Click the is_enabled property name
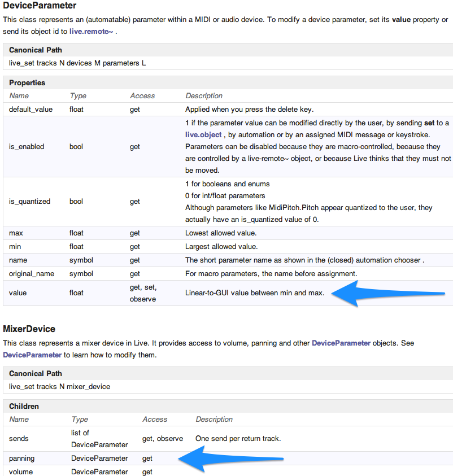Screen dimensions: 453x476 pos(27,147)
